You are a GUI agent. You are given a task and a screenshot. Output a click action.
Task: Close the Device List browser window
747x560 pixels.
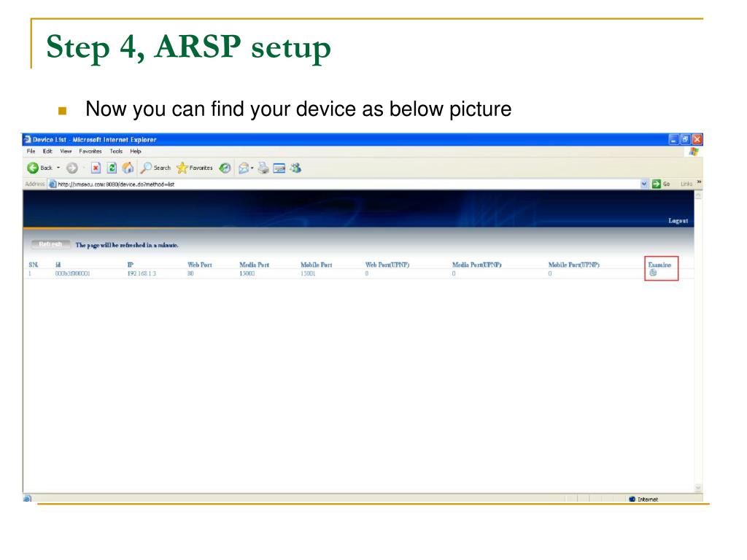click(697, 139)
